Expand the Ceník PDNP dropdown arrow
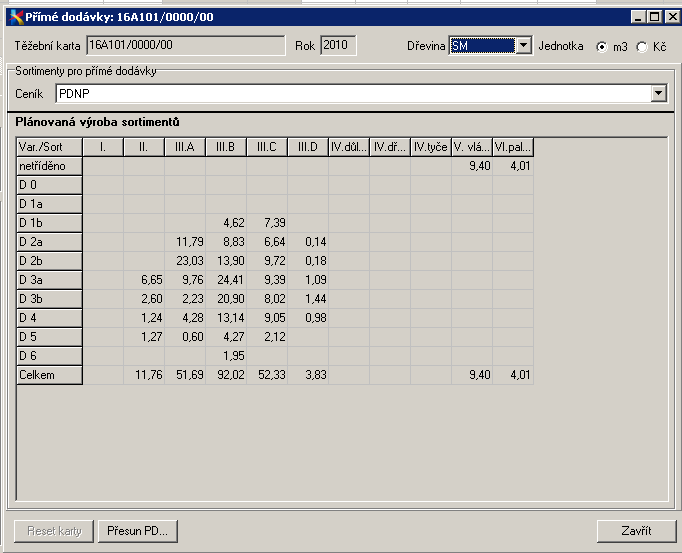 659,93
